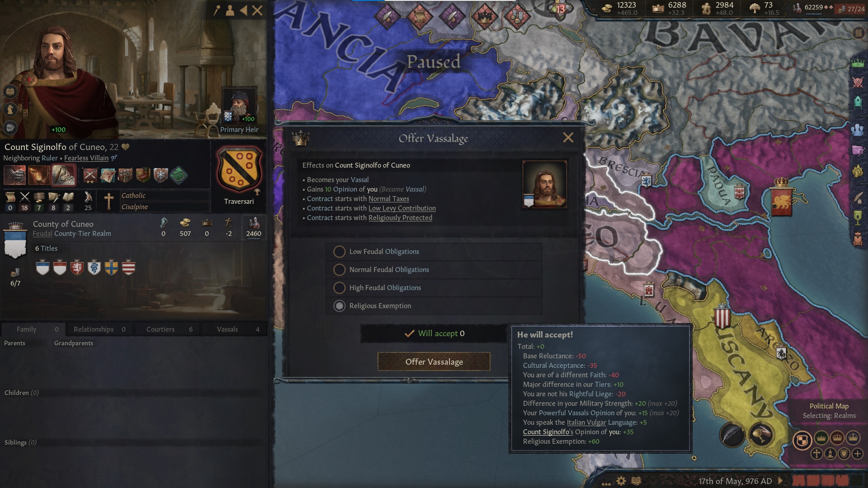Open the settings gear icon
The height and width of the screenshot is (488, 868).
[x=621, y=481]
